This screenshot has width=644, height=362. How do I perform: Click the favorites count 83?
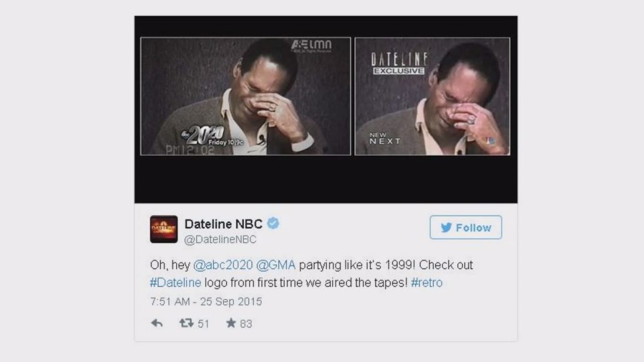[246, 324]
